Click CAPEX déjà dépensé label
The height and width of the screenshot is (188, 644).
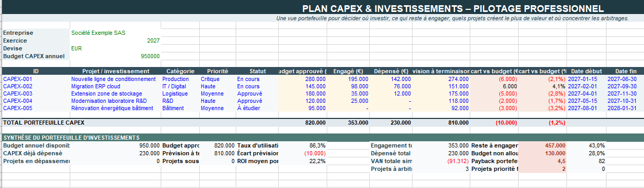[36, 153]
